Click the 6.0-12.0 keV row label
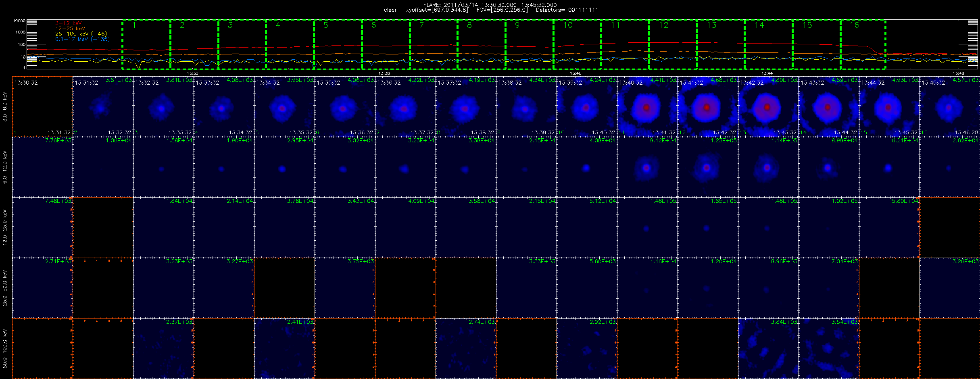Viewport: 980px width, 379px height. [5, 167]
